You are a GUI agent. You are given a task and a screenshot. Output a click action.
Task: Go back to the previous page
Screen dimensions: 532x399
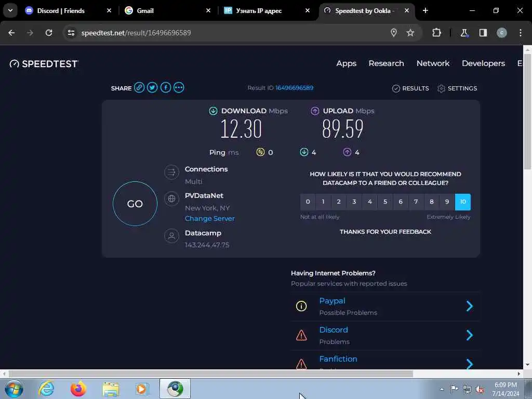11,33
